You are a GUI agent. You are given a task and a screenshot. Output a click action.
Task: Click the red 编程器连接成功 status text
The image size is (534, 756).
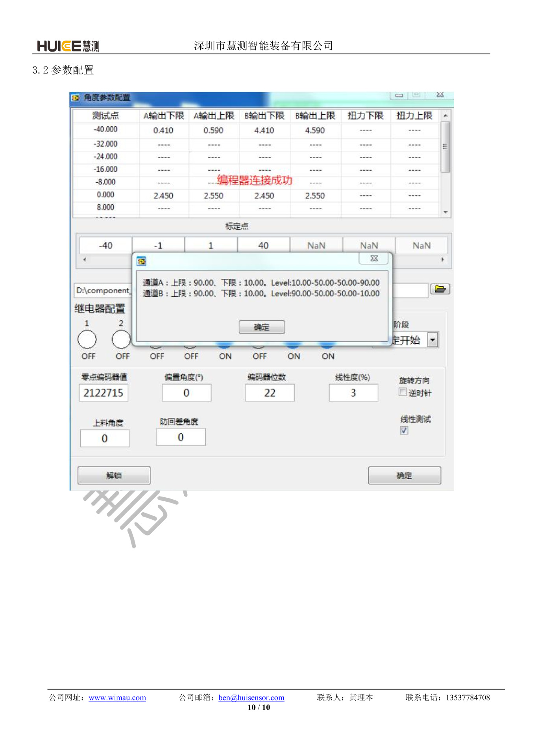(x=255, y=180)
